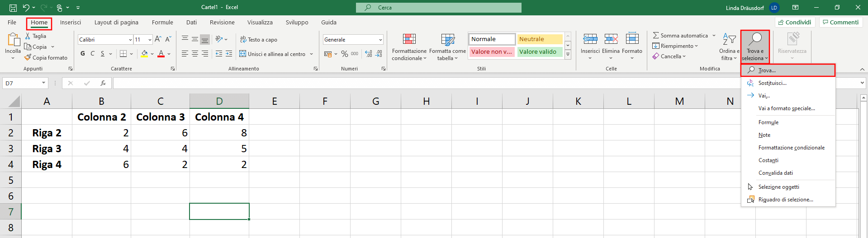The height and width of the screenshot is (238, 868).
Task: Click the Condividi share button
Action: [795, 23]
